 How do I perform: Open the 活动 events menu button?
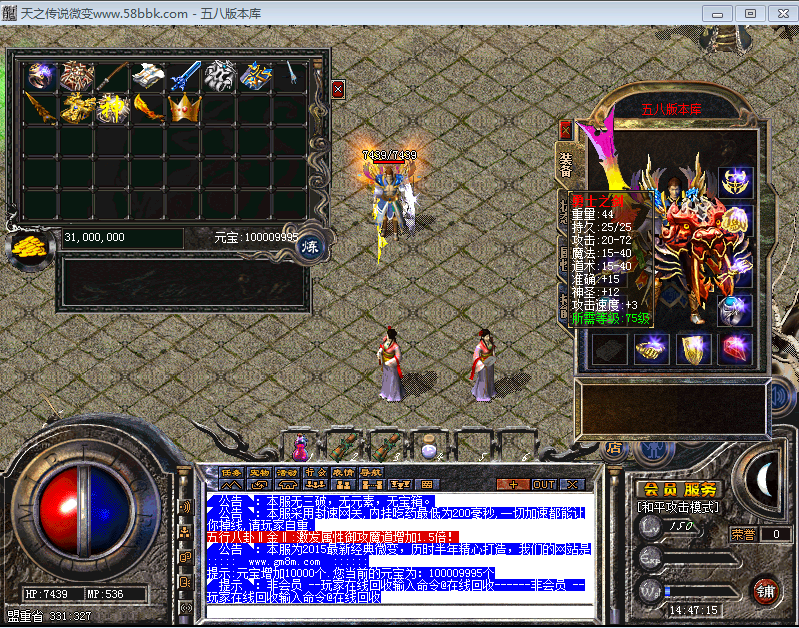(287, 472)
